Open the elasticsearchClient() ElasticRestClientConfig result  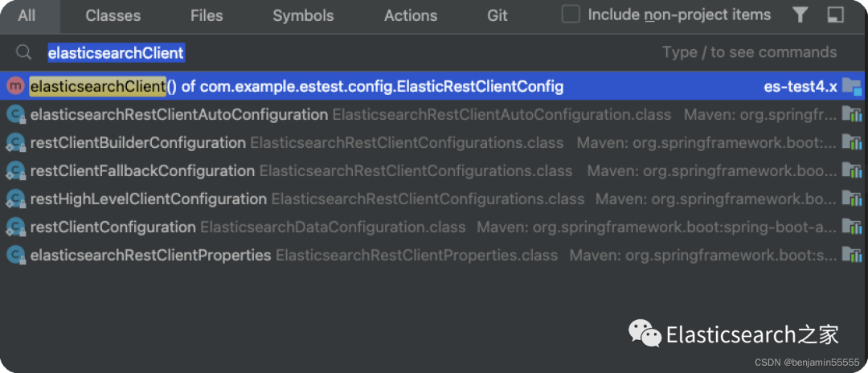click(x=297, y=86)
